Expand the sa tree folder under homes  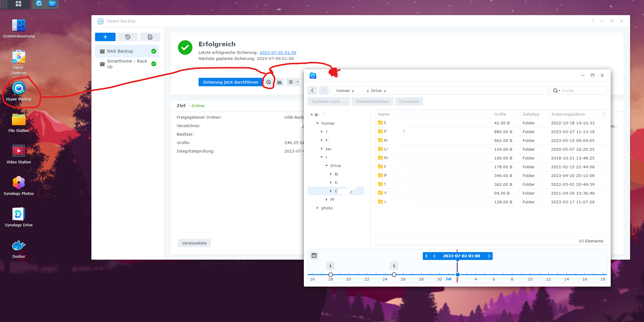[322, 149]
